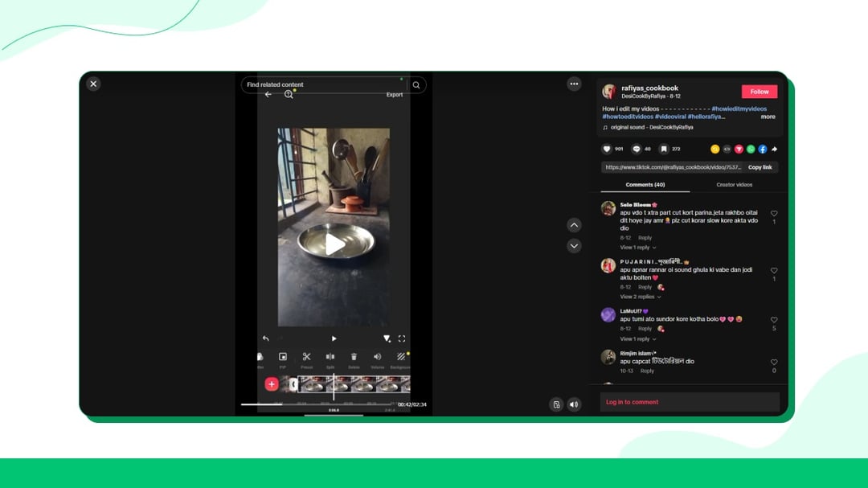Toggle the auto-scroll icon beside volume
Image resolution: width=868 pixels, height=488 pixels.
point(556,404)
